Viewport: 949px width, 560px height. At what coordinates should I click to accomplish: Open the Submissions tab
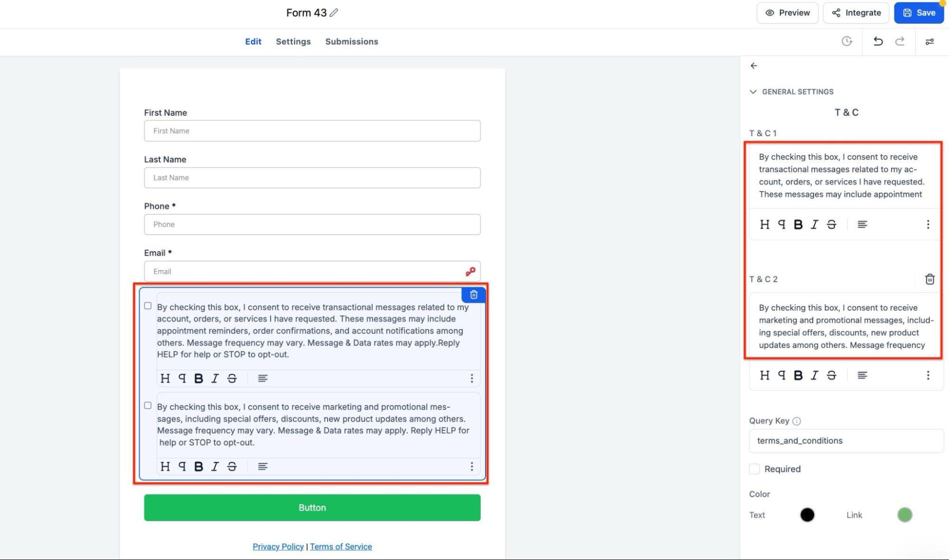(351, 41)
